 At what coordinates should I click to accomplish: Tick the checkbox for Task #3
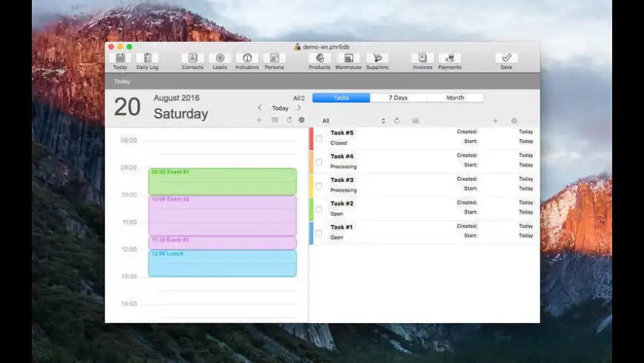coord(319,186)
